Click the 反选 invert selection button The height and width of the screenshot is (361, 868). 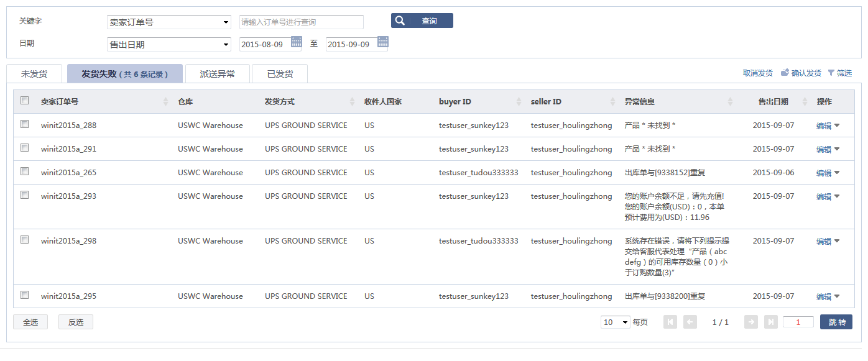[76, 322]
